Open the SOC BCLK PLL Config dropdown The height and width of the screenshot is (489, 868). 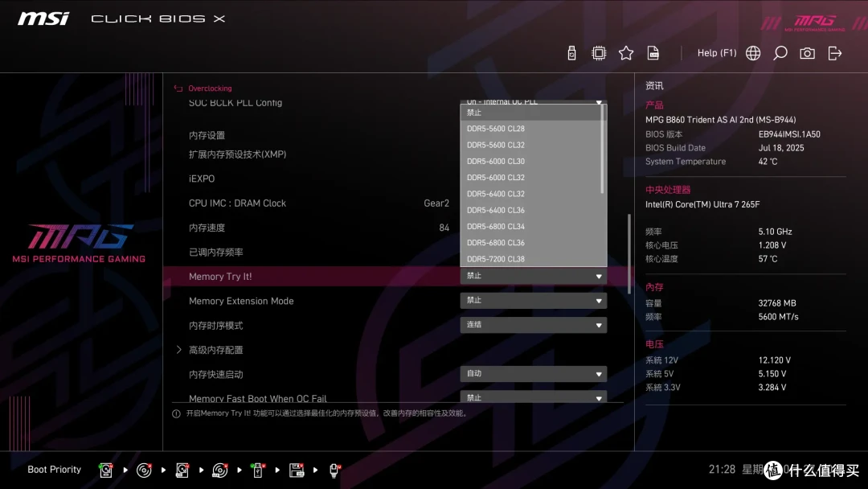tap(534, 102)
